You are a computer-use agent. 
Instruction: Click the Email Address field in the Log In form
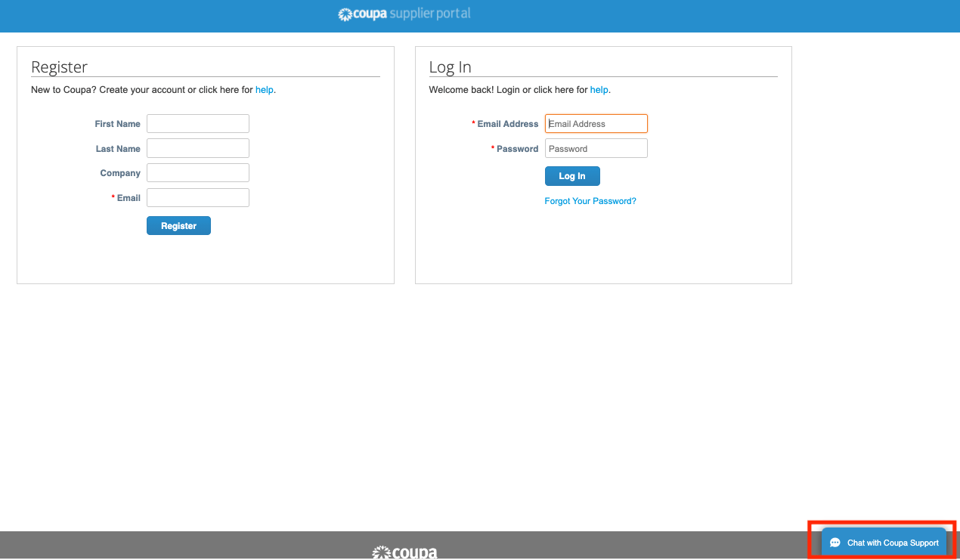pos(596,123)
